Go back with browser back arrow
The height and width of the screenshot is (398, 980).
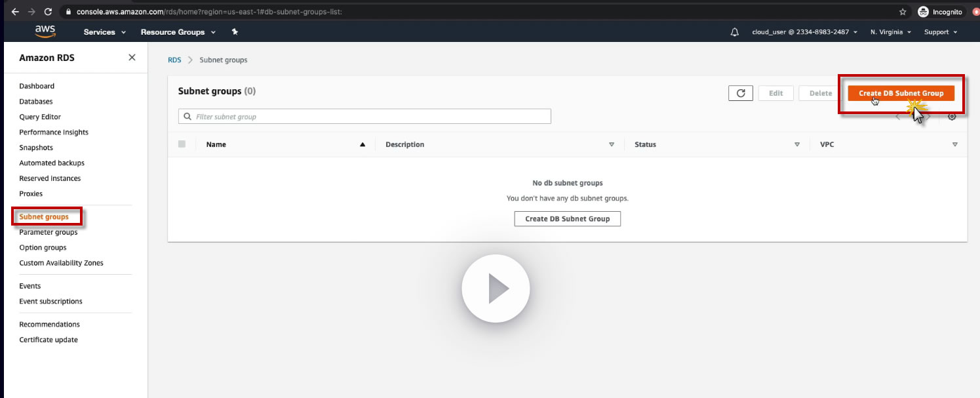pos(15,12)
